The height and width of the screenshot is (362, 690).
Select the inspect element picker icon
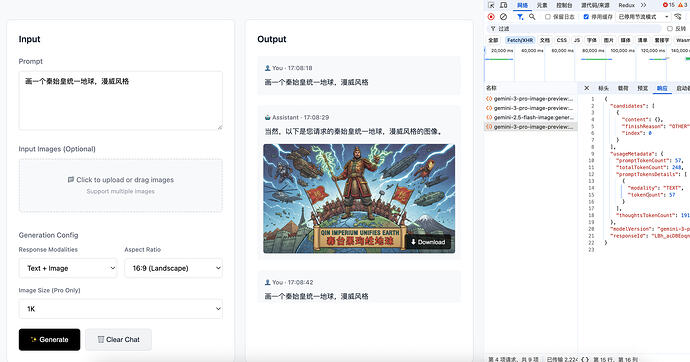[491, 5]
